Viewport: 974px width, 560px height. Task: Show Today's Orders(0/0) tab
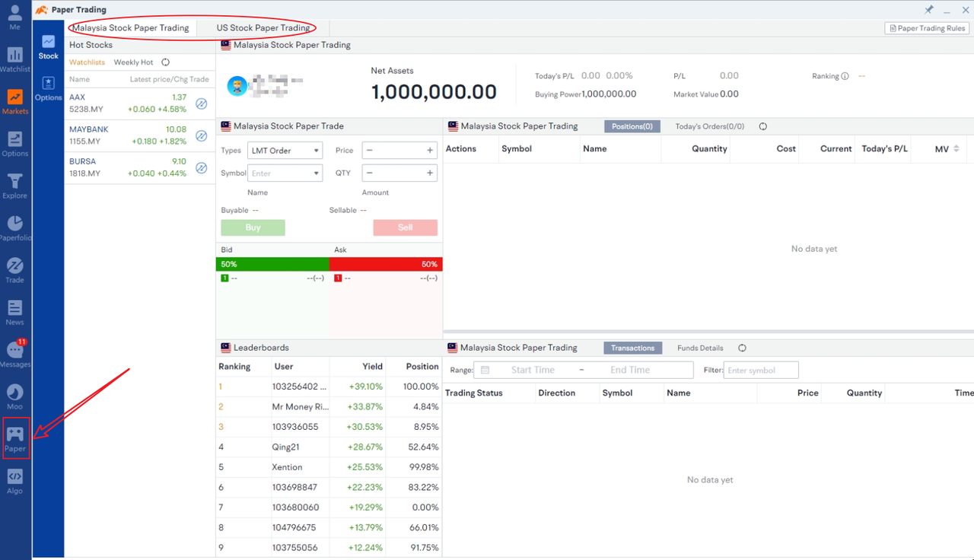coord(710,126)
